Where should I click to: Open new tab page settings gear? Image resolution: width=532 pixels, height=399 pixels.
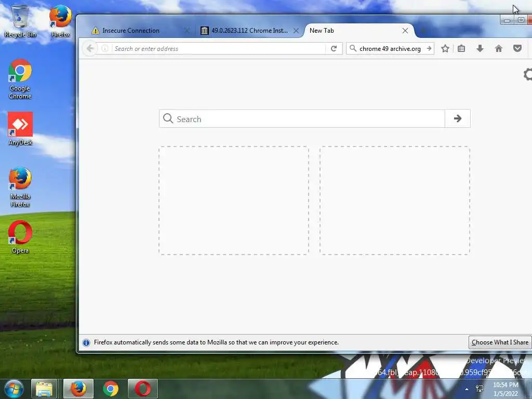528,75
